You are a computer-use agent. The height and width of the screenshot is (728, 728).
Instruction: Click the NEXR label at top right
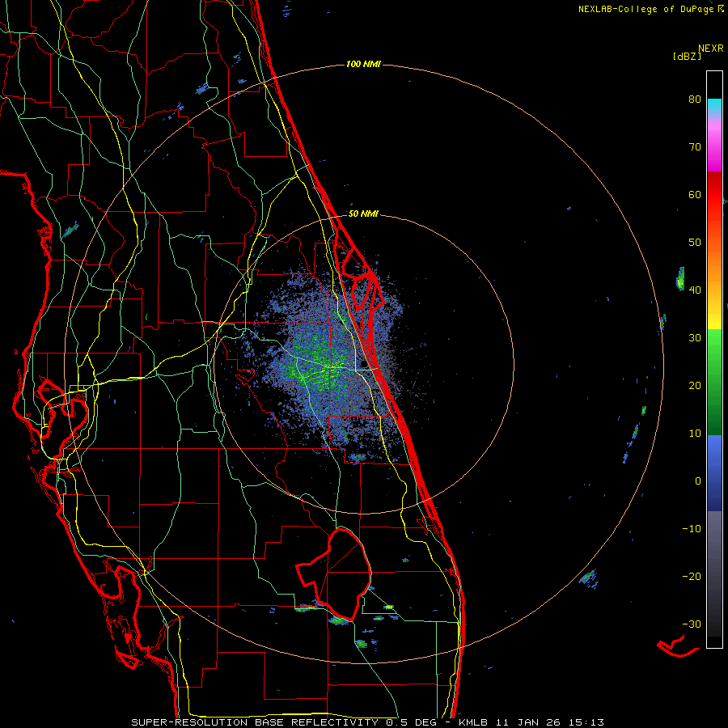[x=711, y=49]
